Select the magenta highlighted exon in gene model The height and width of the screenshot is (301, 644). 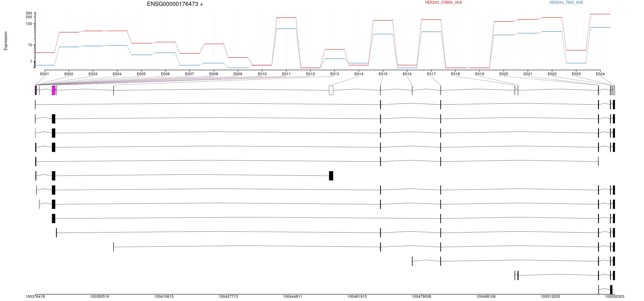pyautogui.click(x=53, y=90)
